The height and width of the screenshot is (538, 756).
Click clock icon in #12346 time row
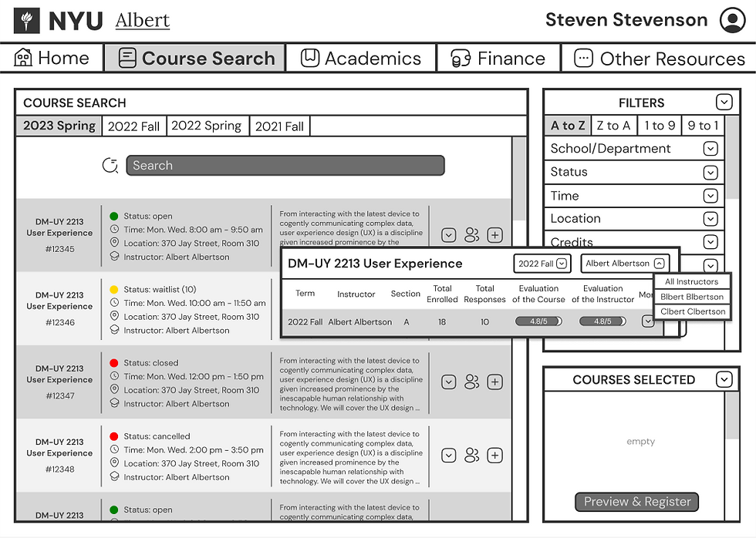pyautogui.click(x=114, y=302)
